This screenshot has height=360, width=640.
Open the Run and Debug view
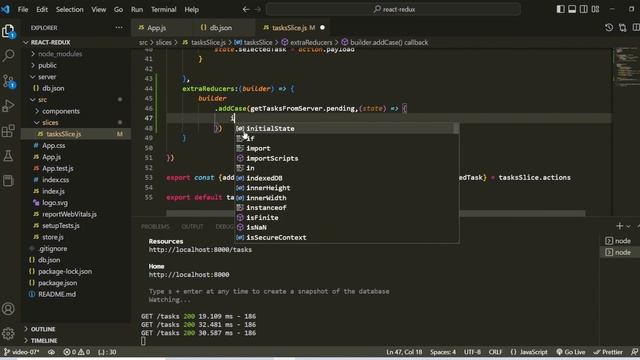tap(9, 106)
